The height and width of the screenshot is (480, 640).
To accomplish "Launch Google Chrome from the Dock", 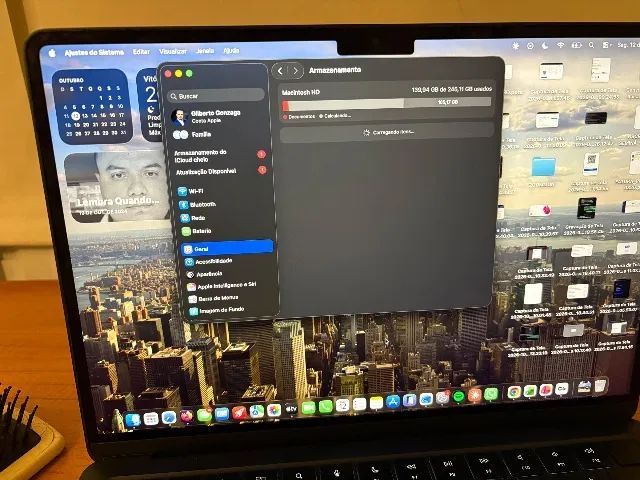I will coord(514,393).
